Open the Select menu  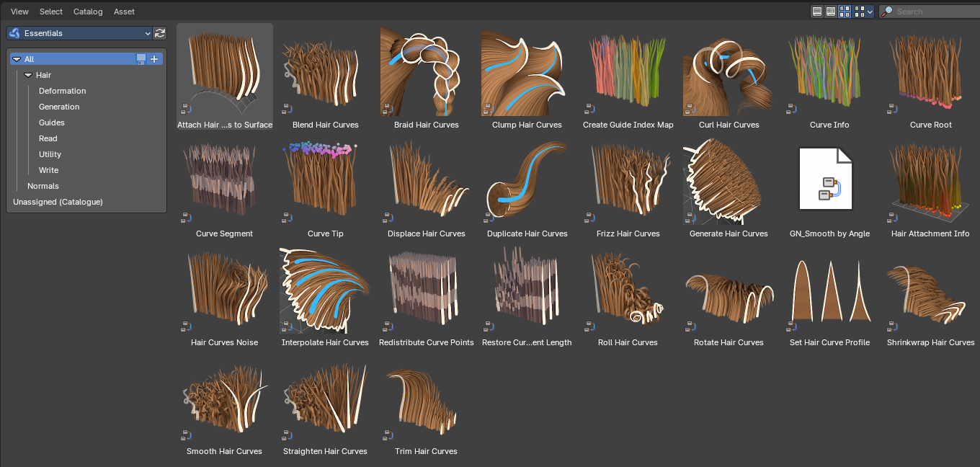(x=51, y=12)
